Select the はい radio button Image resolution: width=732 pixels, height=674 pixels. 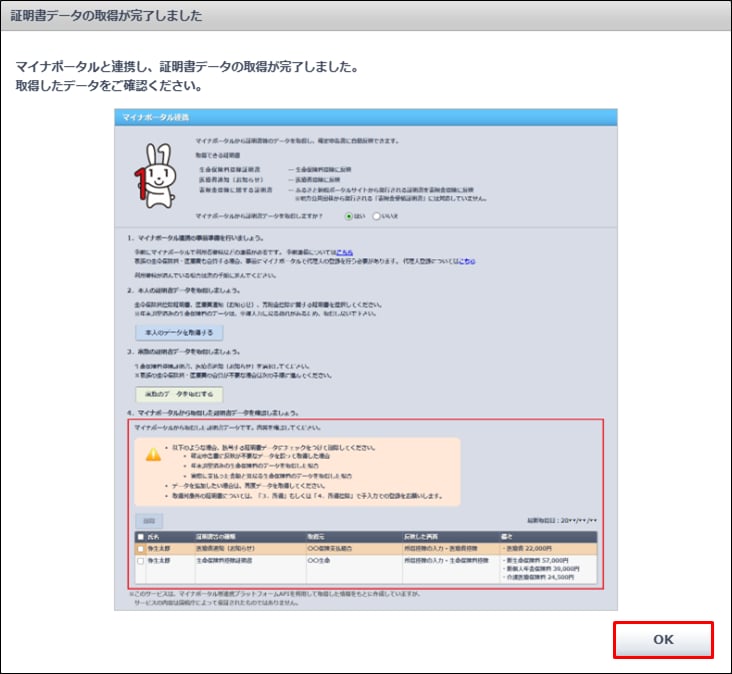click(349, 215)
